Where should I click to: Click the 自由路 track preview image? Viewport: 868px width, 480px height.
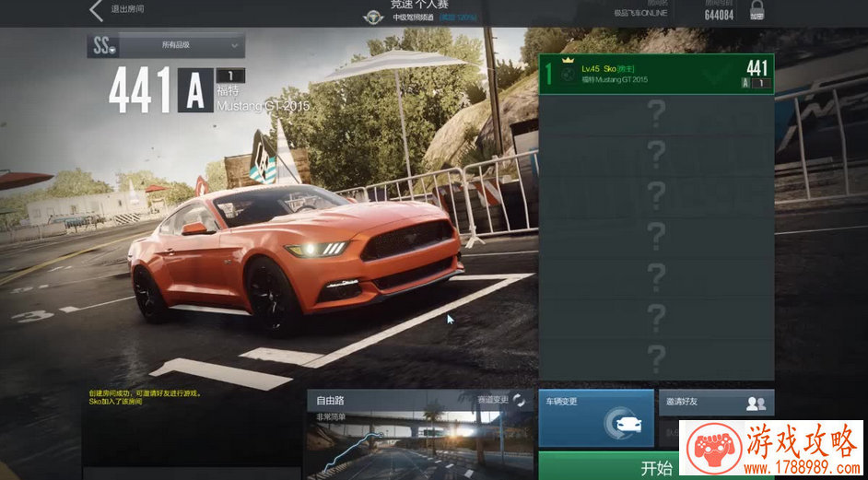point(419,446)
